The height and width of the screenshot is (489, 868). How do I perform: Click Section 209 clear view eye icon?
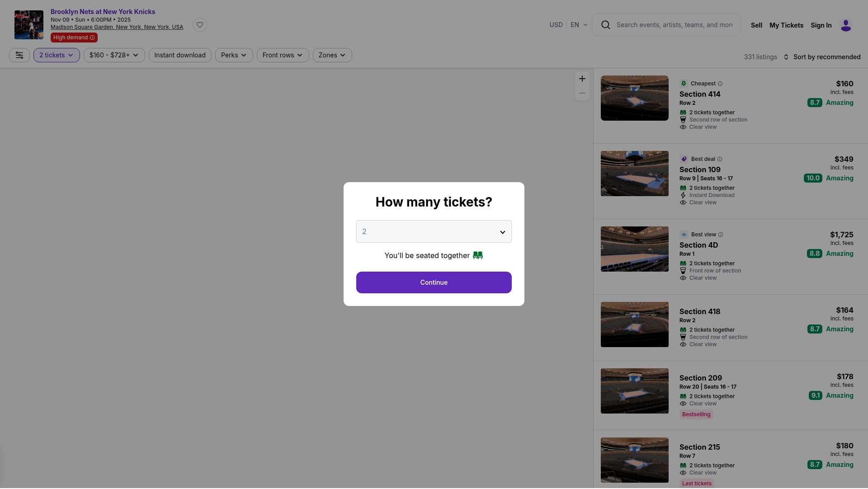point(683,404)
